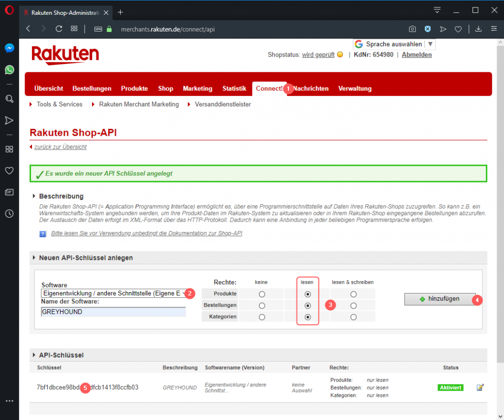This screenshot has width=504, height=420.
Task: Open the Sprache auswählen language dropdown
Action: 394,44
